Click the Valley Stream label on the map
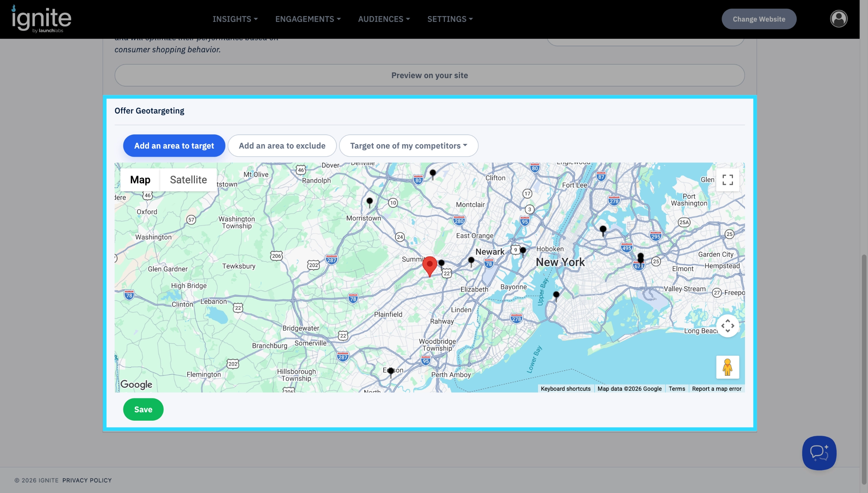 [685, 288]
